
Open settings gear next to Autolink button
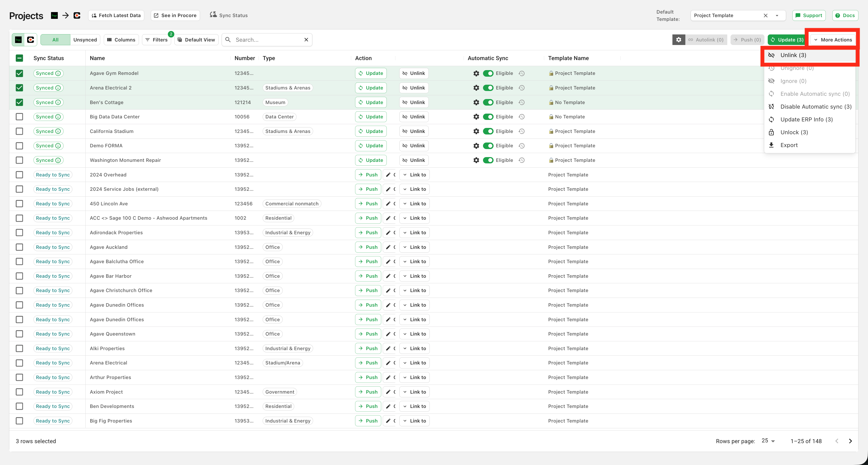click(x=678, y=40)
